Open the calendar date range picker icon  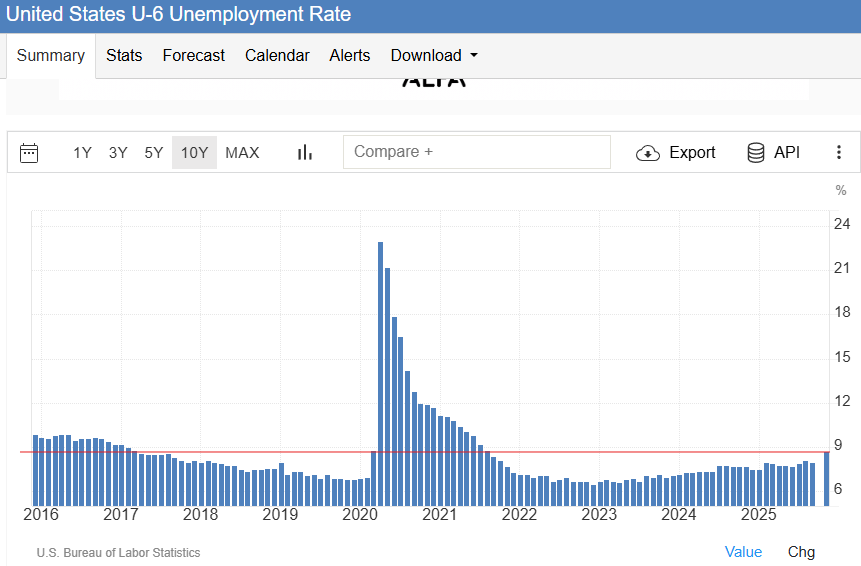pyautogui.click(x=29, y=153)
